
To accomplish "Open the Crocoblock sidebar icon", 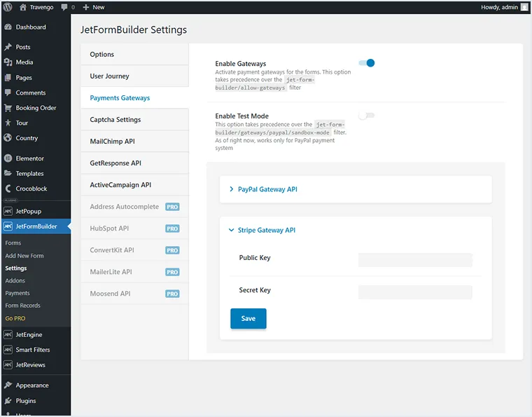I will click(x=8, y=189).
